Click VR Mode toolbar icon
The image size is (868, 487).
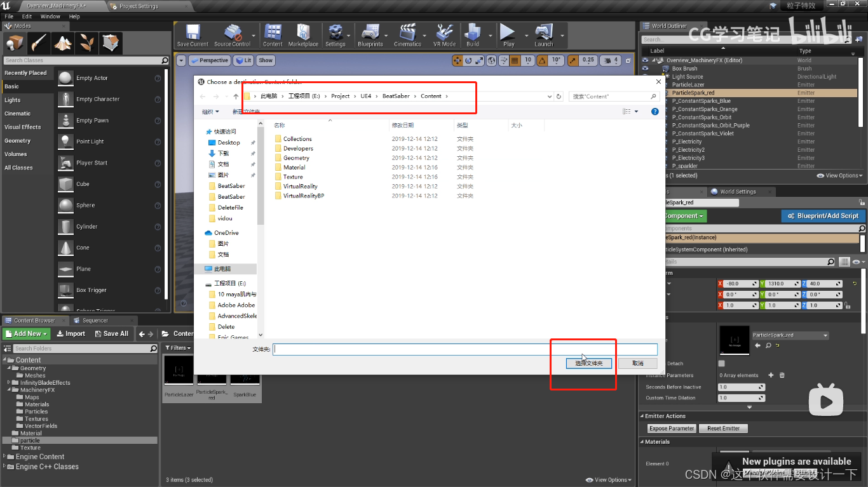pyautogui.click(x=444, y=36)
